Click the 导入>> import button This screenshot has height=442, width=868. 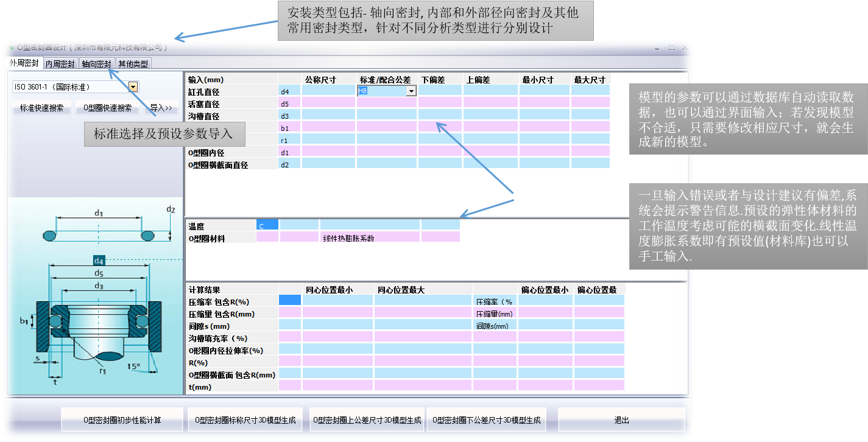click(161, 108)
